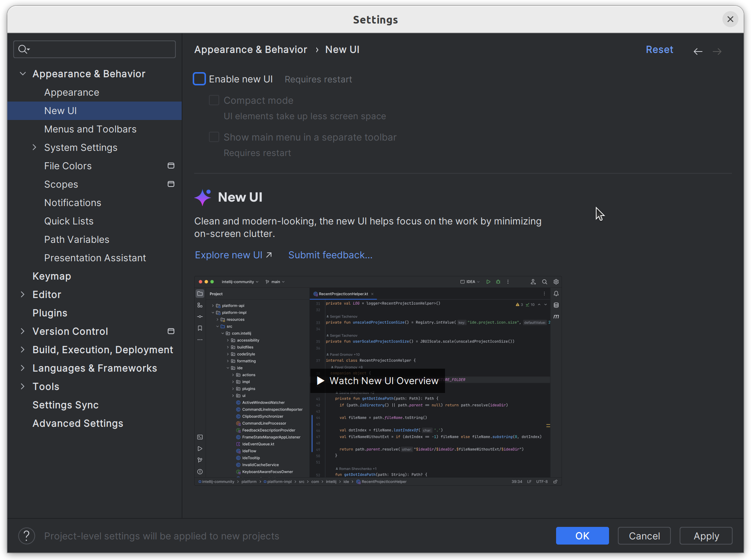Expand the Editor section
The image size is (751, 560).
tap(23, 294)
